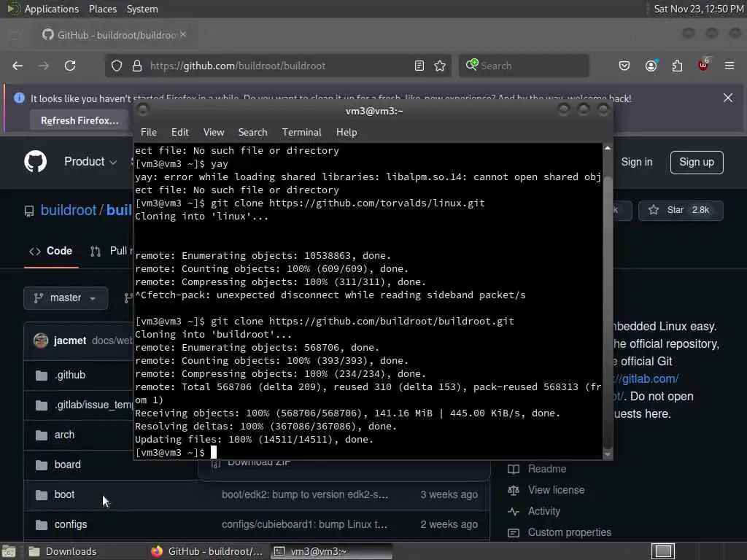
Task: Click terminal scrollbar up arrow
Action: [608, 148]
